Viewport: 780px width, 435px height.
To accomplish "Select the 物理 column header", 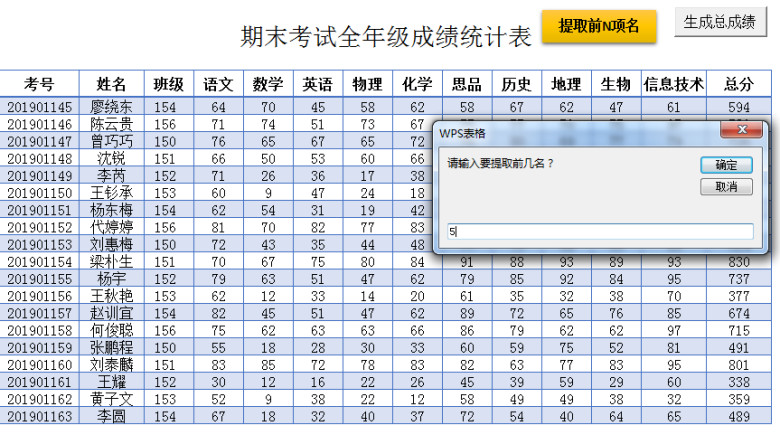I will (368, 84).
